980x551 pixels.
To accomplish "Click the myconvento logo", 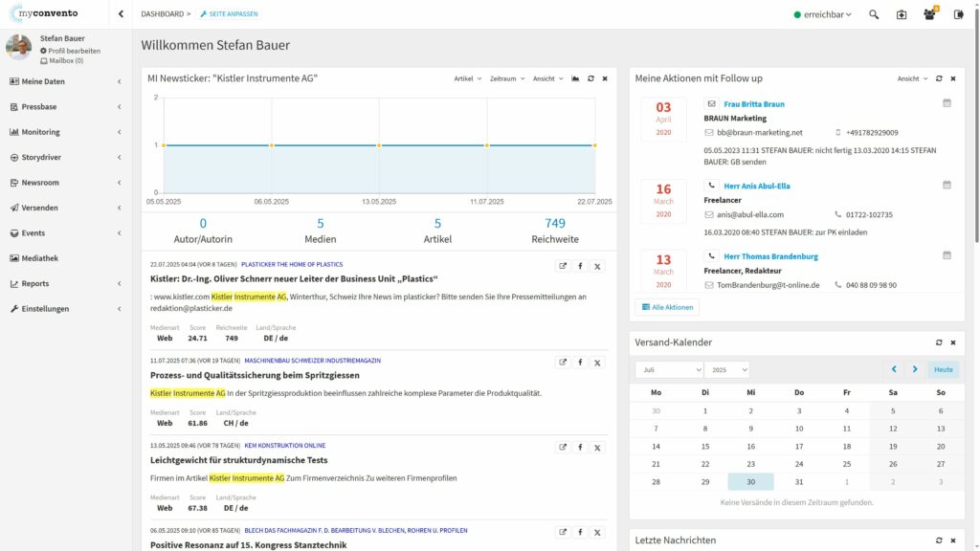I will (x=45, y=13).
